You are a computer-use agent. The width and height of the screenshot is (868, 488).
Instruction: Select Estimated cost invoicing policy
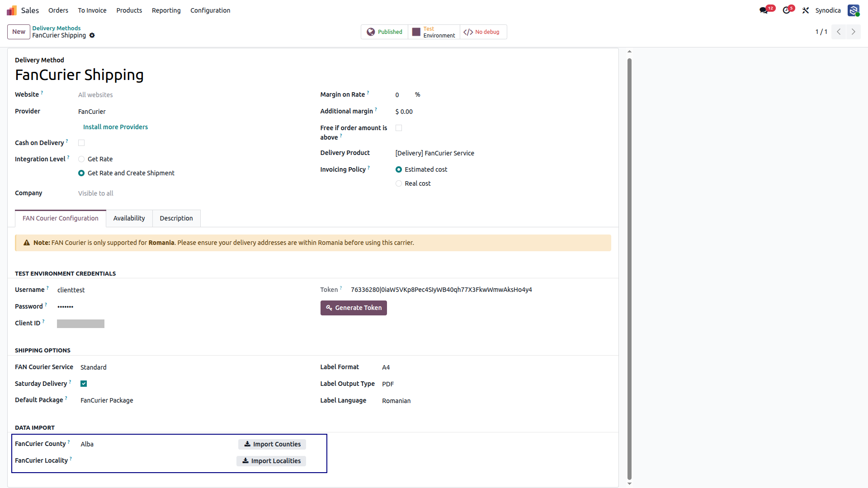[x=399, y=169]
